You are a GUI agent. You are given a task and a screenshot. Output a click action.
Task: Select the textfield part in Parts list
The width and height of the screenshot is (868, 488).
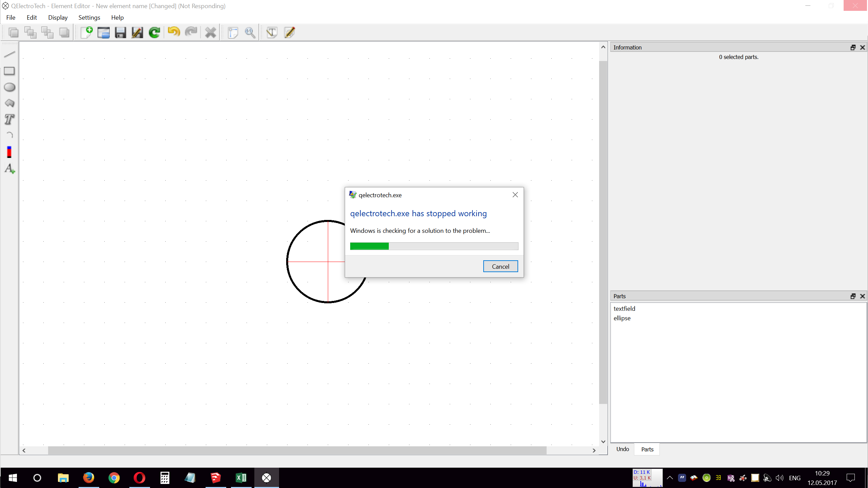[x=624, y=309]
